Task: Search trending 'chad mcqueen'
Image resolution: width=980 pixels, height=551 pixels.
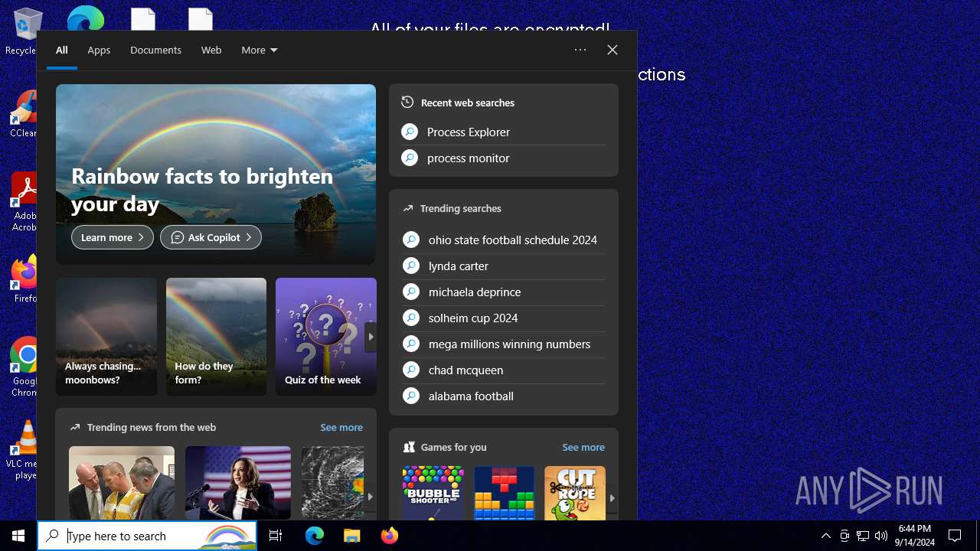Action: [x=504, y=370]
